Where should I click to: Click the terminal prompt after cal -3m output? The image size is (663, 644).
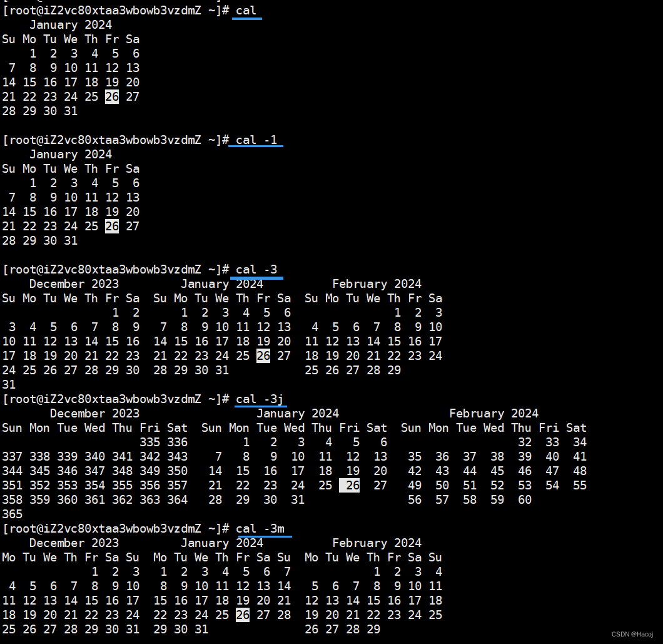click(x=113, y=529)
